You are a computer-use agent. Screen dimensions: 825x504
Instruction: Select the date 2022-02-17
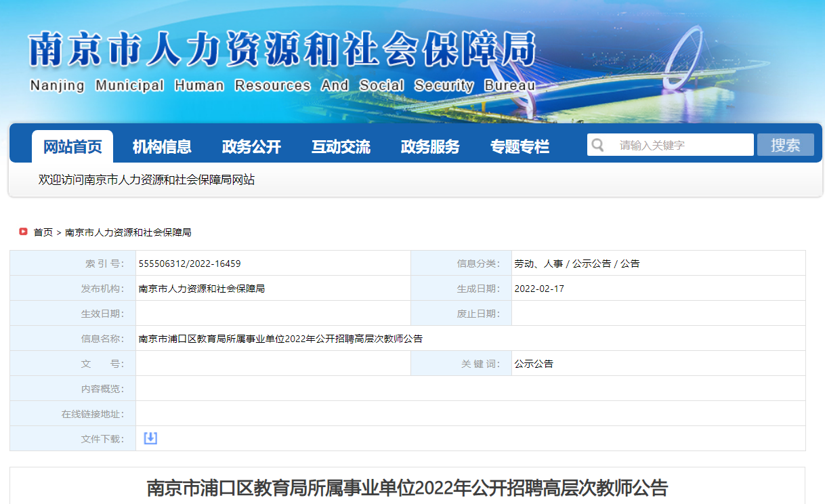(x=539, y=289)
